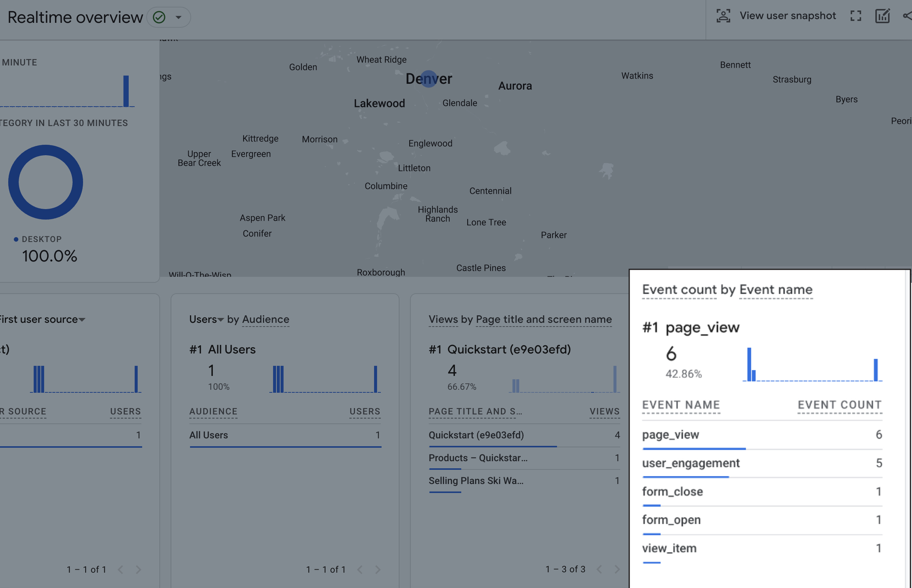Go to next page in first user source card

(x=138, y=570)
